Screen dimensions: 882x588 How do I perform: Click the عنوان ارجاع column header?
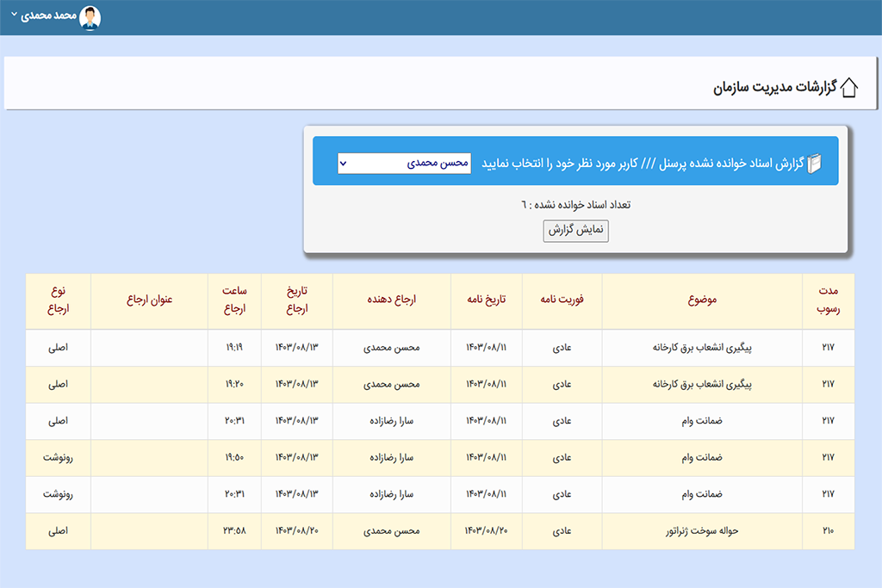[150, 300]
